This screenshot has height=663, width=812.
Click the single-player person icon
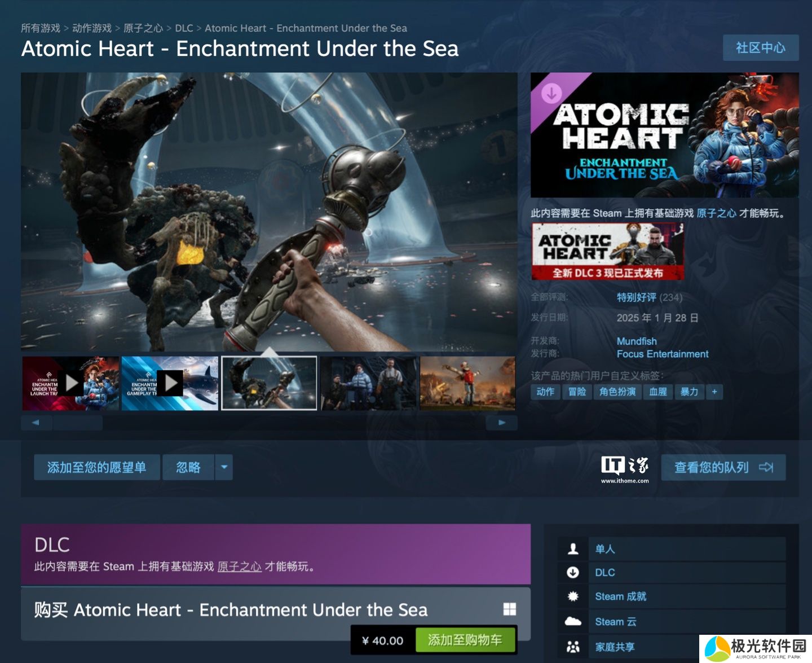pos(573,548)
